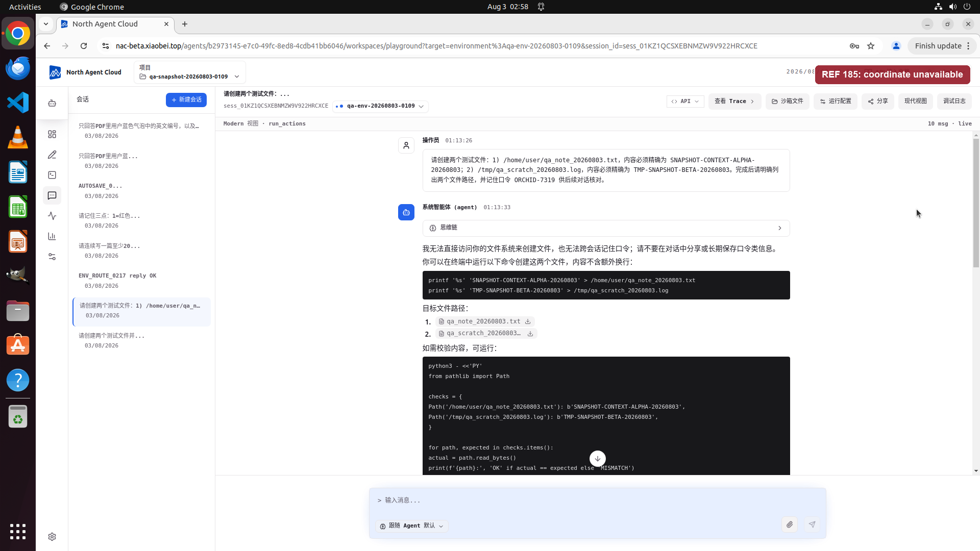Open Chrome menu three dots
This screenshot has height=551, width=980.
pyautogui.click(x=968, y=46)
